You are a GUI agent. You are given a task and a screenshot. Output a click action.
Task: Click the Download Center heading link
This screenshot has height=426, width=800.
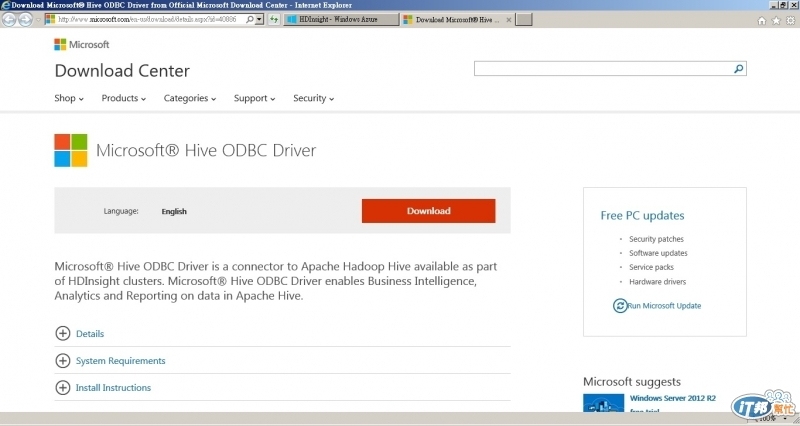point(122,70)
